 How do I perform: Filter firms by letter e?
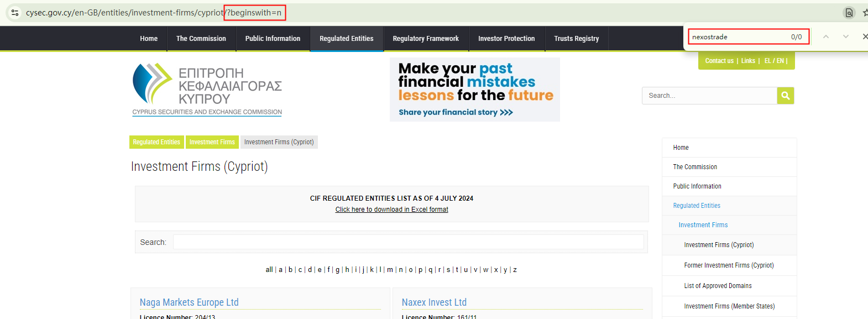tap(320, 270)
